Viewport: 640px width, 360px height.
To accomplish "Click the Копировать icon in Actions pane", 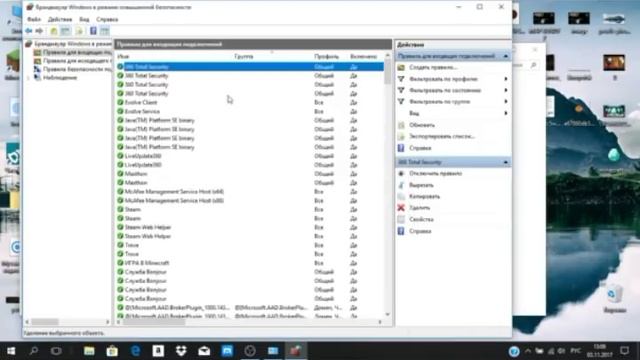I will pos(401,196).
